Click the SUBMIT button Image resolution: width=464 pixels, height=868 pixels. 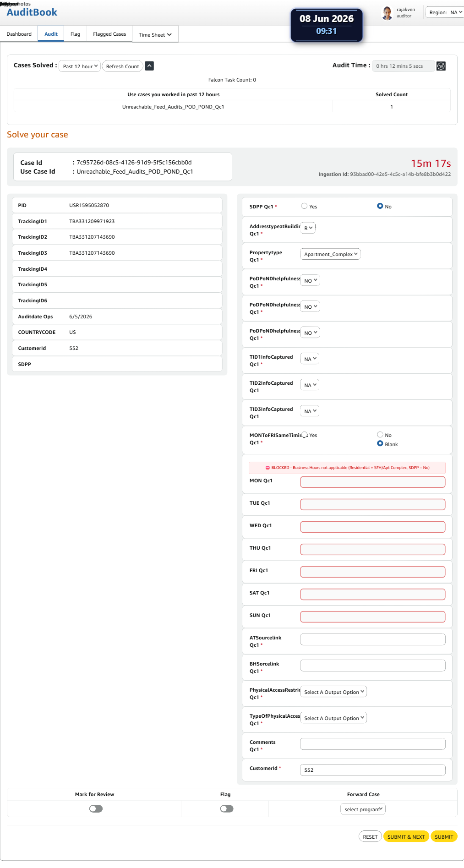pos(444,836)
